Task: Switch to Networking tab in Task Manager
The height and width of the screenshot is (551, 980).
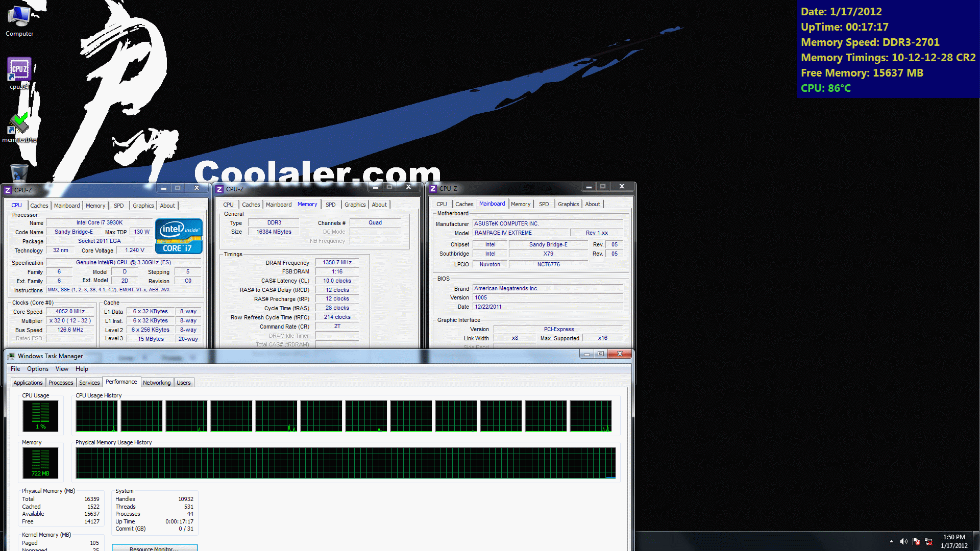Action: pos(157,383)
